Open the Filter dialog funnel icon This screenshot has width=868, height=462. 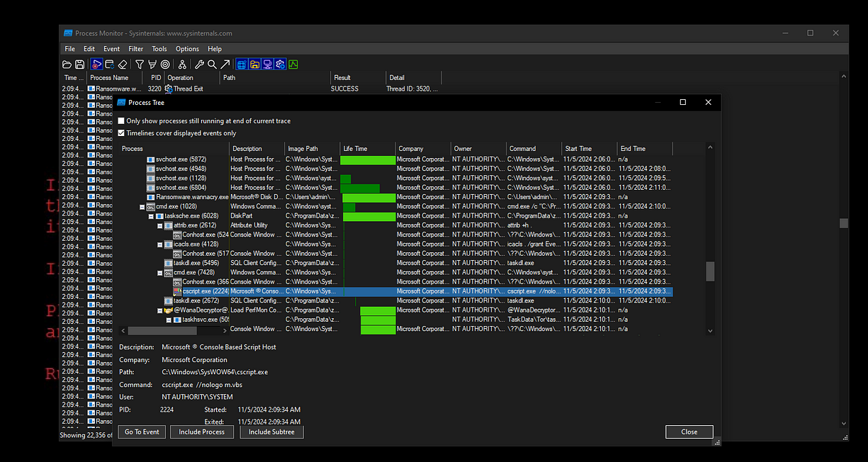pos(139,64)
